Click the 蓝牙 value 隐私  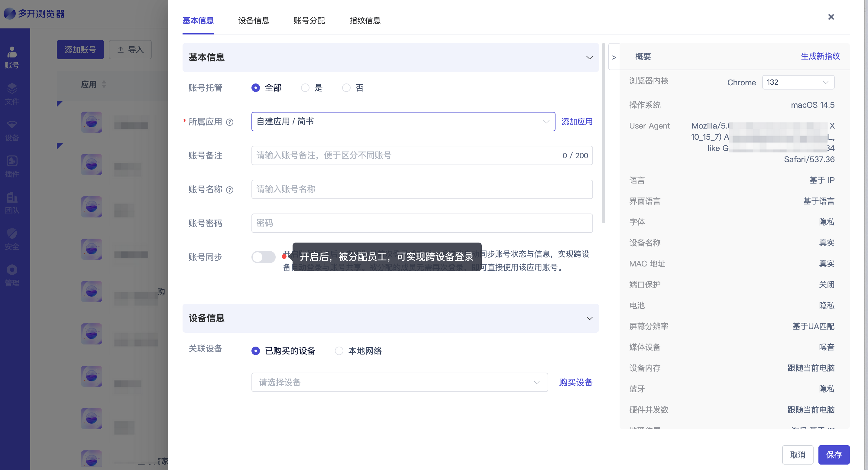827,389
